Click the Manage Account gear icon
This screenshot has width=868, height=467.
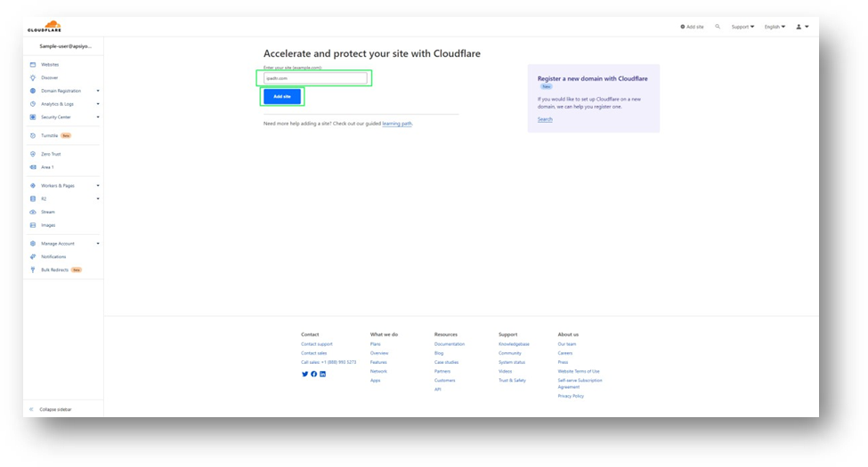33,244
